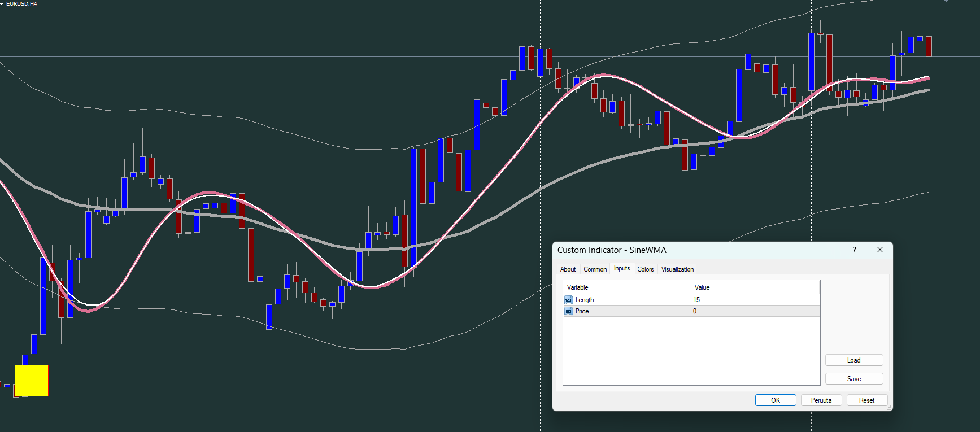The height and width of the screenshot is (432, 980).
Task: Select the Length value field showing 15
Action: click(755, 300)
